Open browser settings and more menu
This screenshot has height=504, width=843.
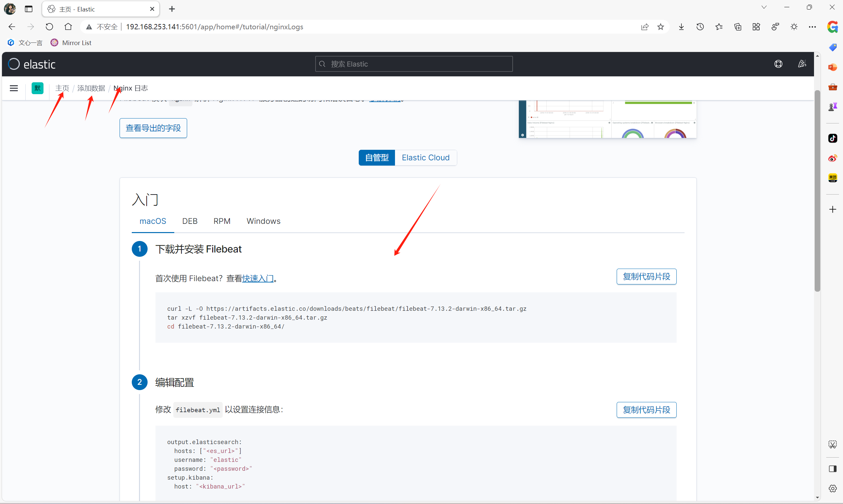tap(812, 27)
